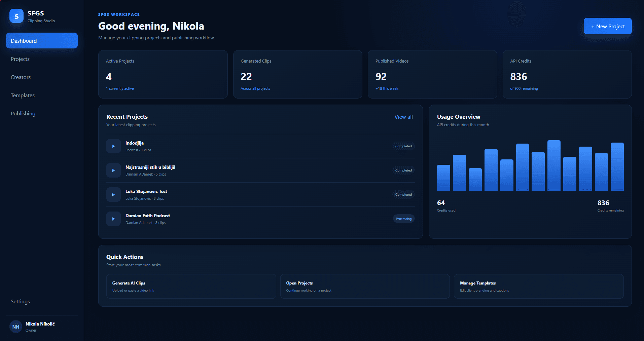Click the 'Good evening, Nikola' heading
The height and width of the screenshot is (341, 644).
click(x=151, y=26)
